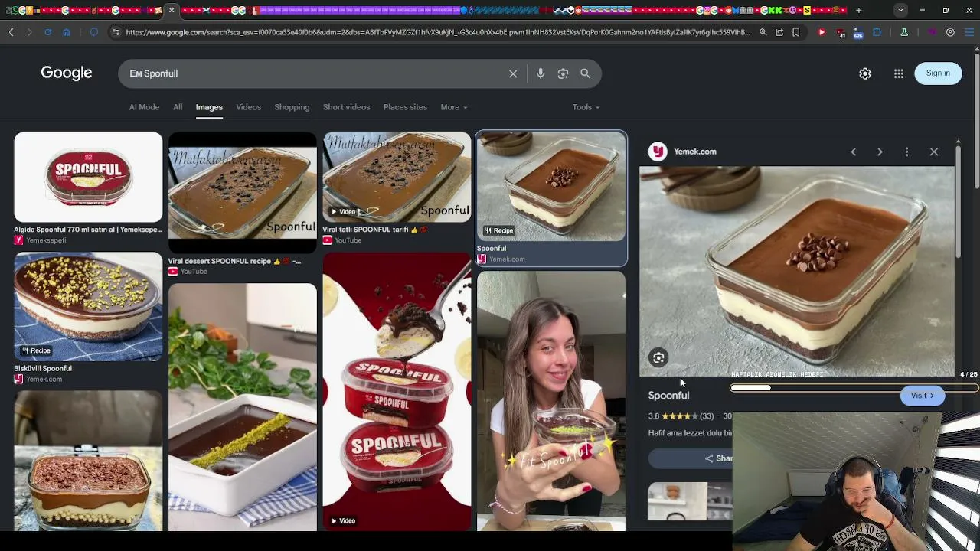Open the Places sites tab
This screenshot has width=980, height=551.
(405, 107)
